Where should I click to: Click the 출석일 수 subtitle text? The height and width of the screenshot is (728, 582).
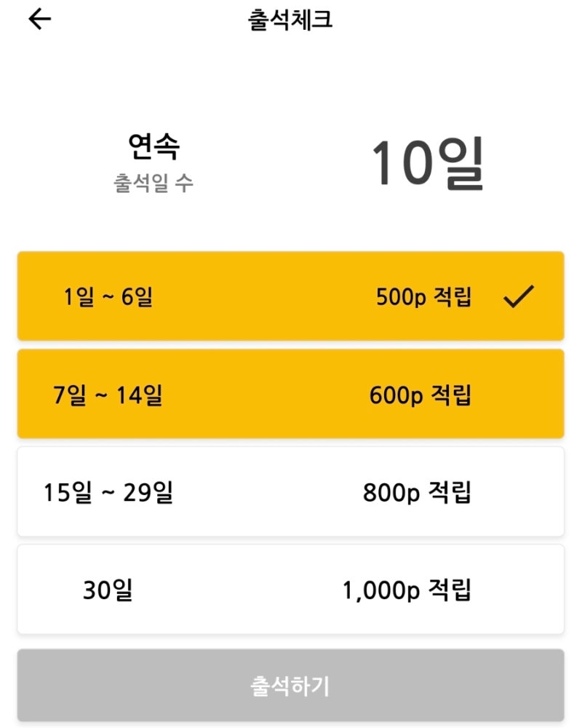pyautogui.click(x=154, y=183)
